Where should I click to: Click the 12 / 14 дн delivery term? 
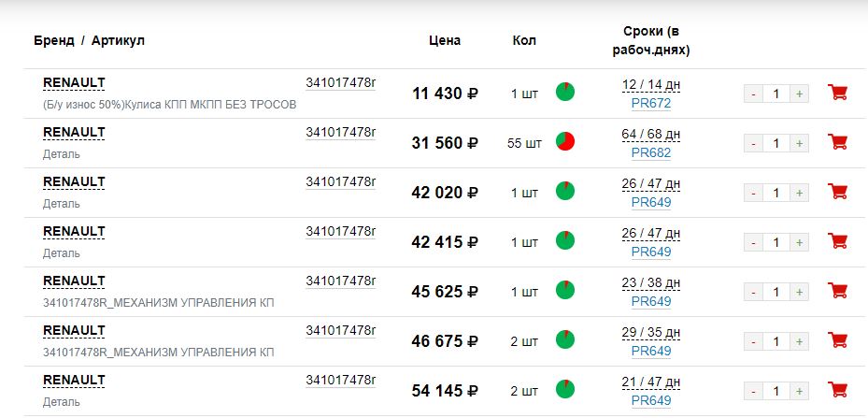pyautogui.click(x=651, y=85)
